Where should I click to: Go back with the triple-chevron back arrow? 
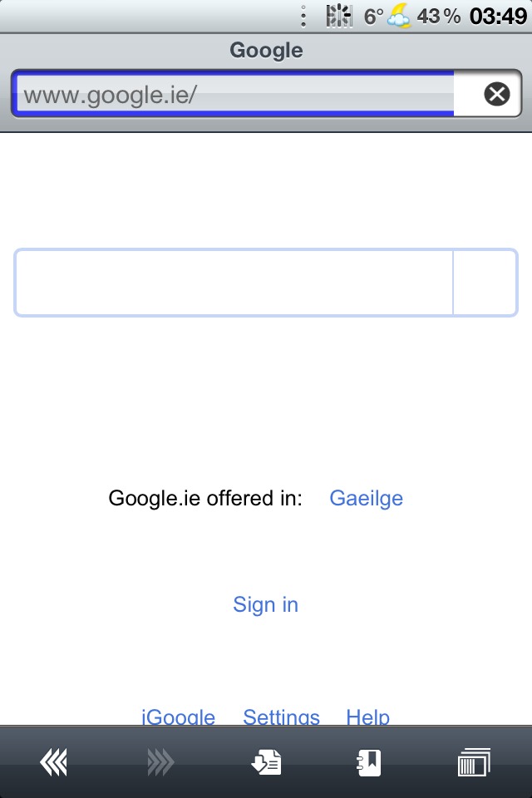[x=54, y=762]
